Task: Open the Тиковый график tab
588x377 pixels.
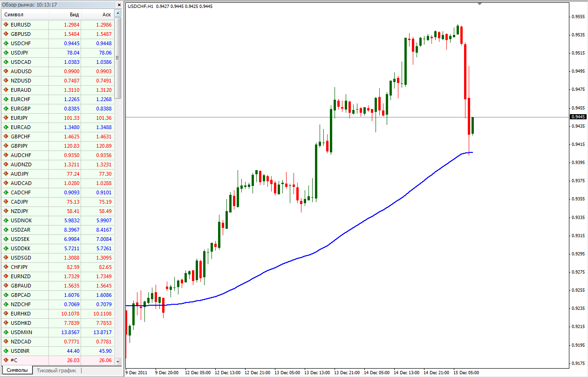Action: click(56, 370)
